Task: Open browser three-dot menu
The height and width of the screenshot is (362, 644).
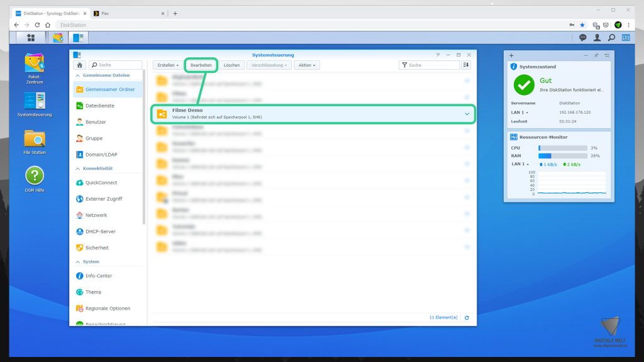Action: pyautogui.click(x=628, y=25)
